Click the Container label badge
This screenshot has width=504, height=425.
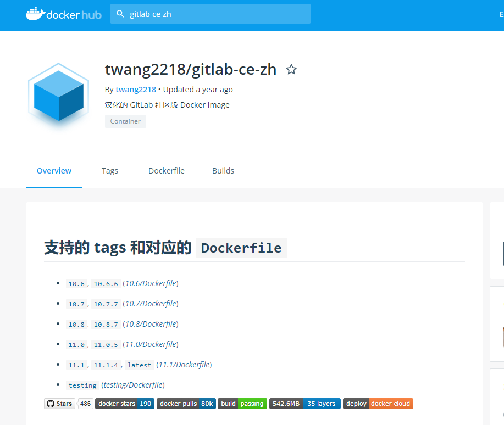(125, 121)
